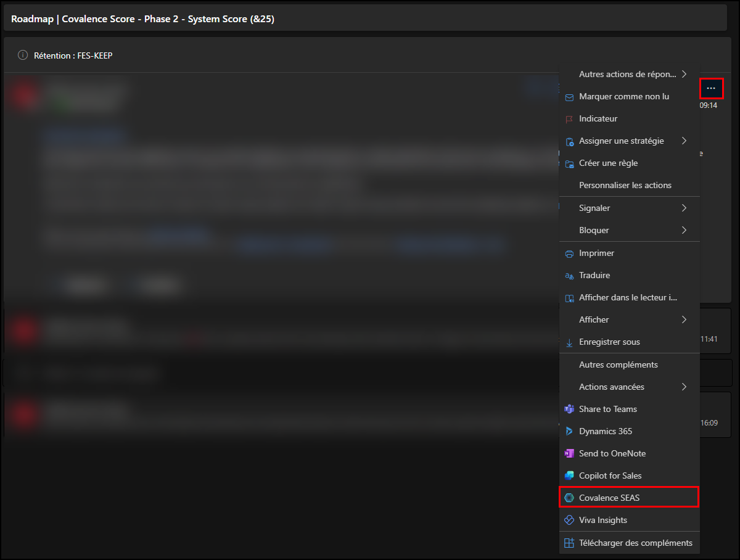
Task: Expand the Actions avancées submenu chevron
Action: click(684, 387)
